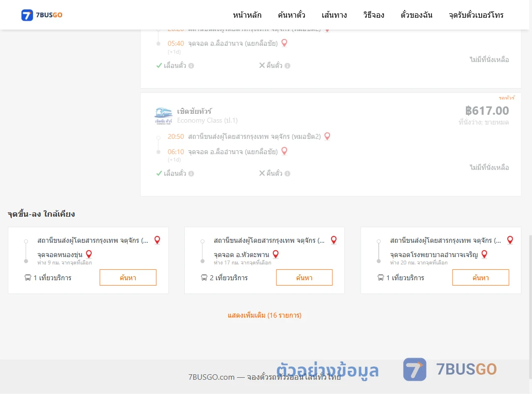Select the รถทัวร์ tag on the เชิดชัยทัวร์ card
Screen dimensions: 532x394
pos(506,98)
